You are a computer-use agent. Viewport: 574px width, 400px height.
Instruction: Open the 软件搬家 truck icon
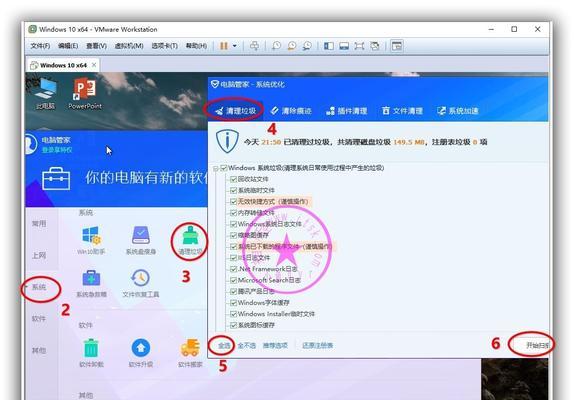pos(190,348)
